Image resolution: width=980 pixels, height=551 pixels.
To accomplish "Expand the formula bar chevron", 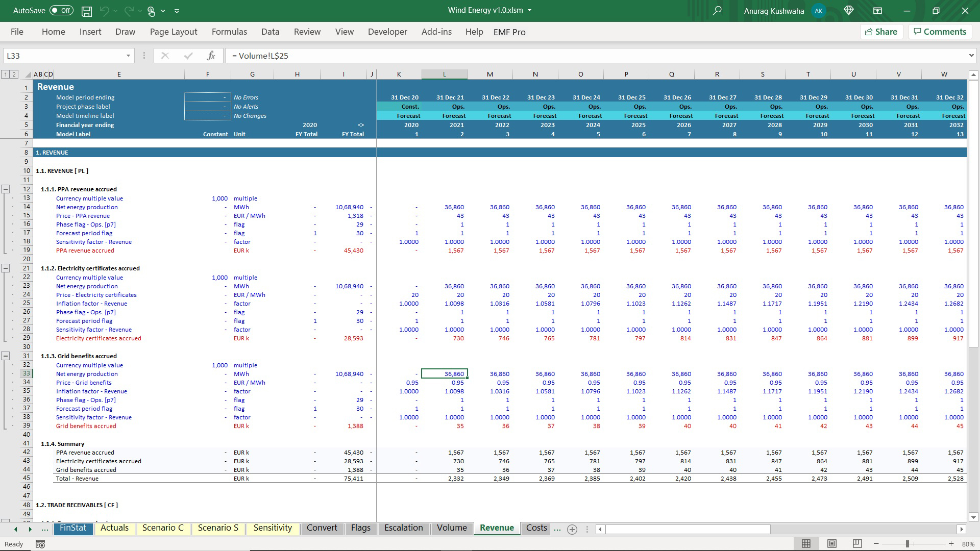I will (x=971, y=56).
